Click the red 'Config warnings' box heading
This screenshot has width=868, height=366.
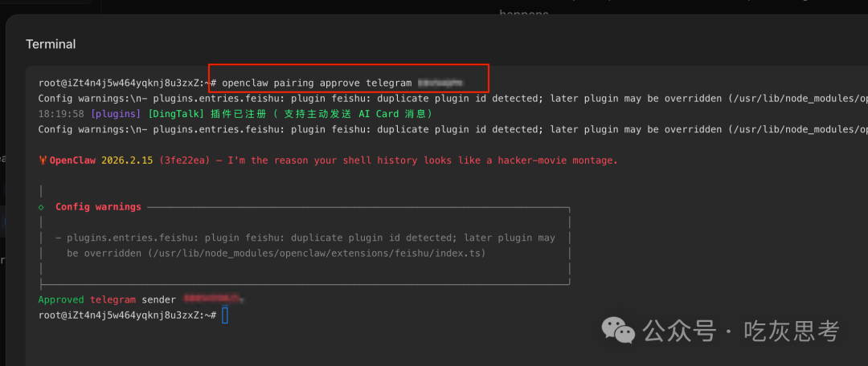click(98, 207)
